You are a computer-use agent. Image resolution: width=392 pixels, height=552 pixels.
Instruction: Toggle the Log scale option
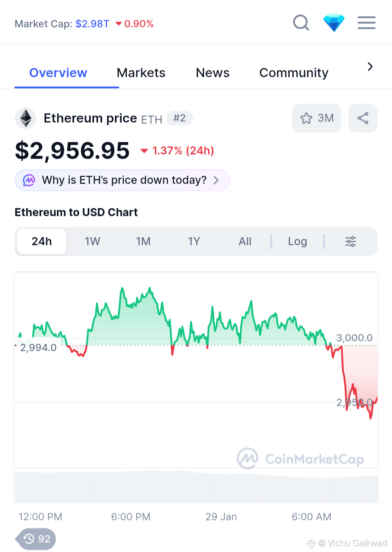(x=297, y=241)
